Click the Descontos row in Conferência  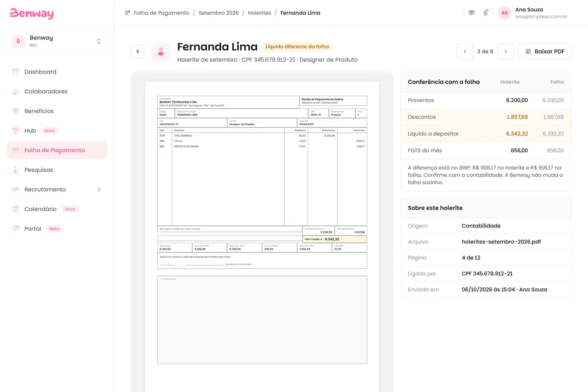point(486,117)
